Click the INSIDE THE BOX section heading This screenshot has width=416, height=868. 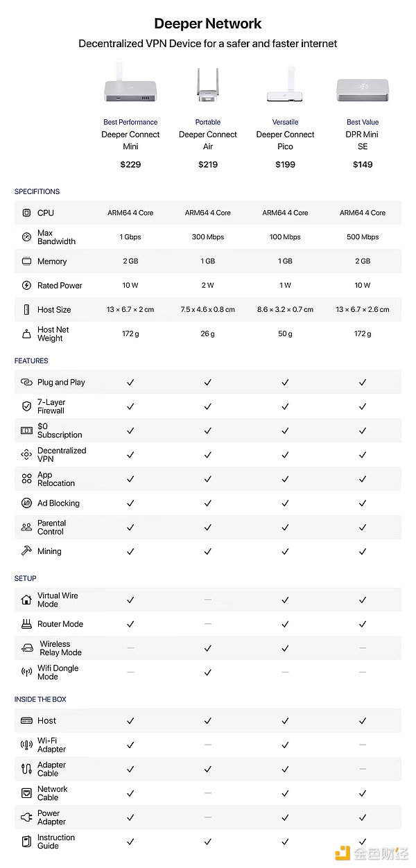pyautogui.click(x=40, y=699)
